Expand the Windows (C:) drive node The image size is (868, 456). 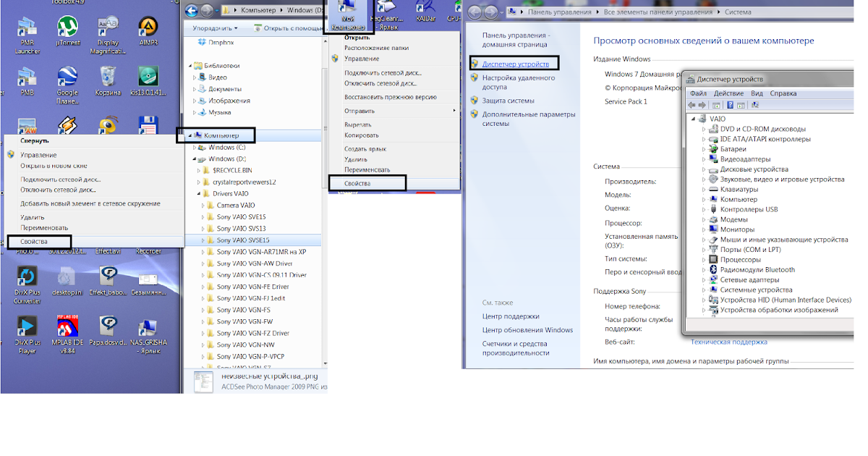pos(195,148)
